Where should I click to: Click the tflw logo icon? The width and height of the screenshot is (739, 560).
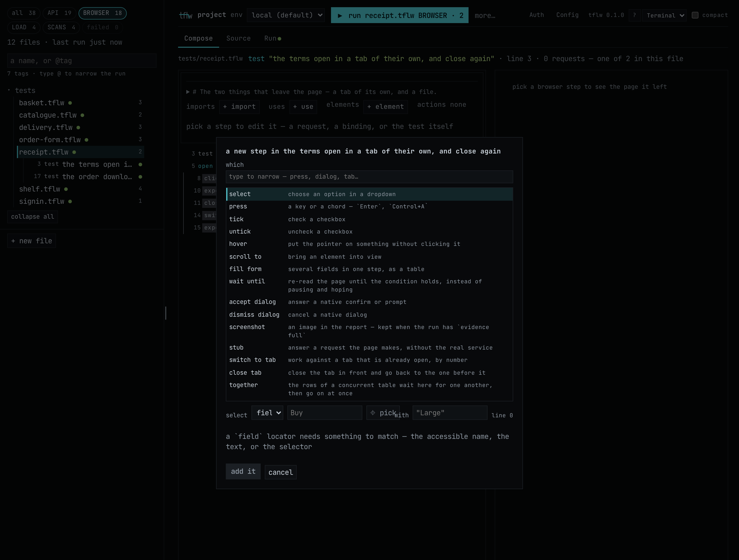click(x=186, y=15)
